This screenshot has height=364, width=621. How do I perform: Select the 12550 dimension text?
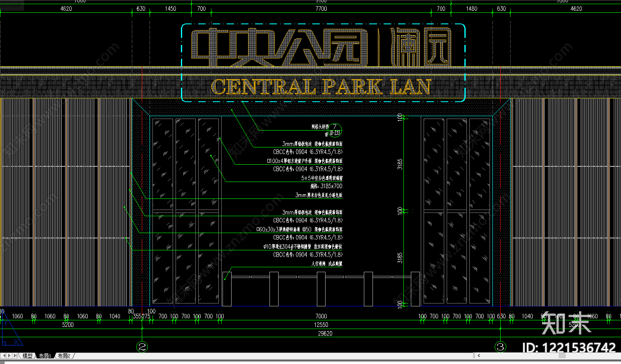coord(321,325)
